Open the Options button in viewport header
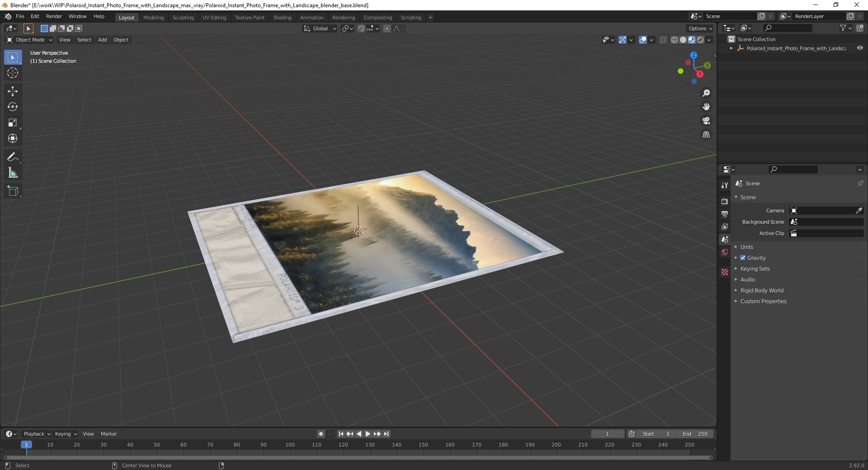This screenshot has width=868, height=470. (700, 28)
